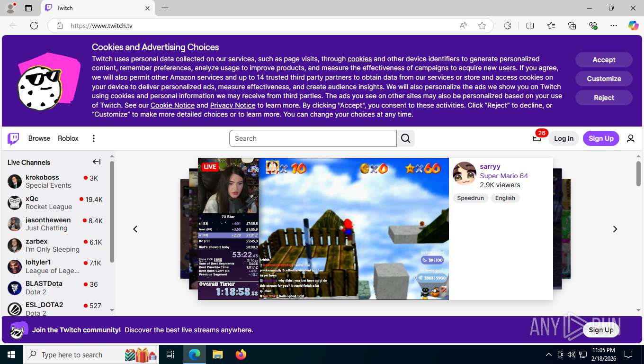This screenshot has height=364, width=644.
Task: Open Windows Start menu
Action: tap(11, 355)
